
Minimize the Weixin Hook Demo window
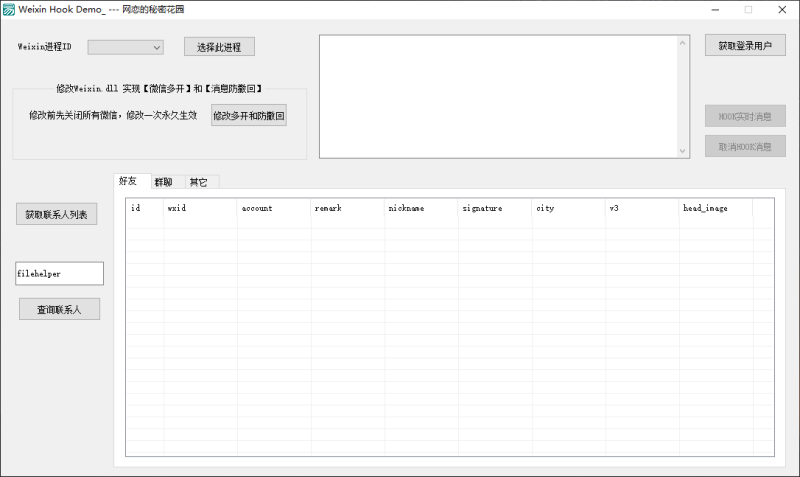point(715,10)
